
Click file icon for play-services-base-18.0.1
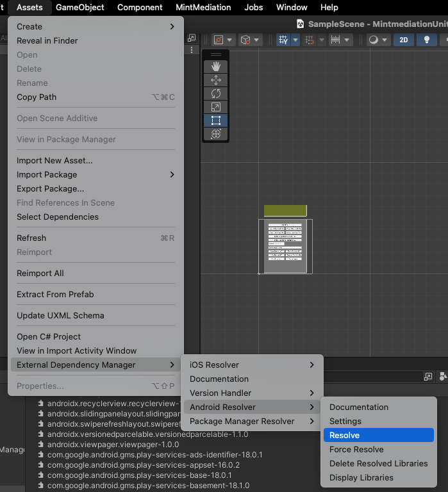(40, 475)
